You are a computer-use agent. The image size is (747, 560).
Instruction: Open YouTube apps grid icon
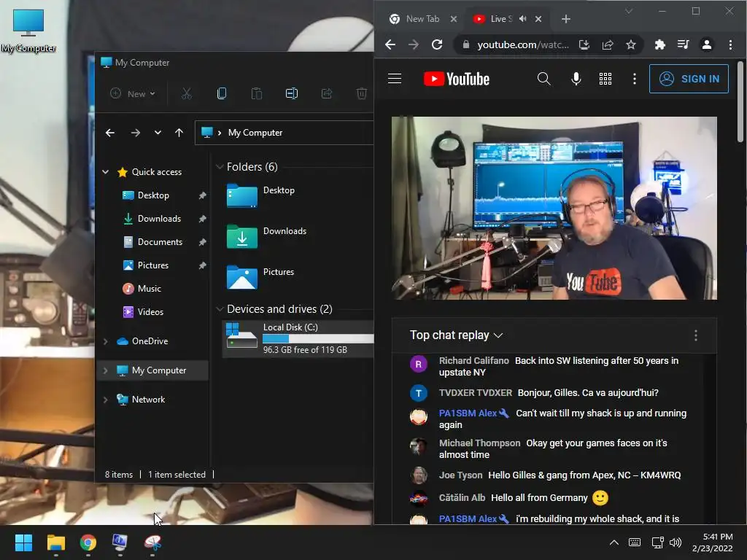[x=605, y=79]
